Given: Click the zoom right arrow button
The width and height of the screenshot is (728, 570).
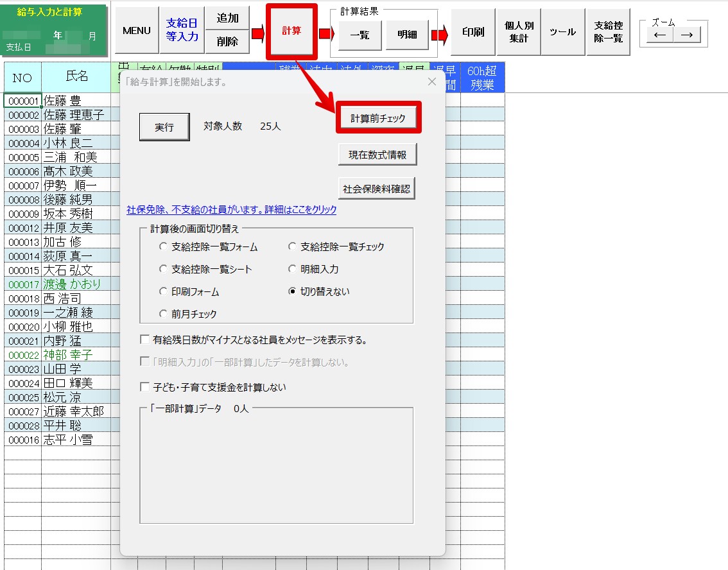Looking at the screenshot, I should point(686,35).
